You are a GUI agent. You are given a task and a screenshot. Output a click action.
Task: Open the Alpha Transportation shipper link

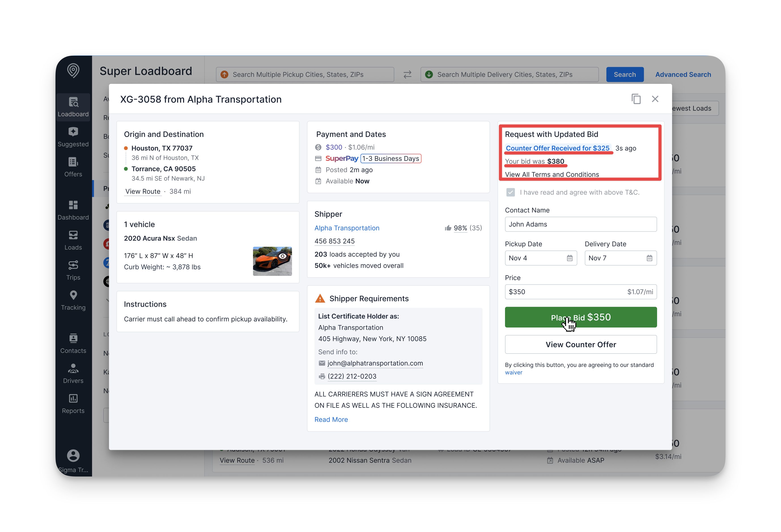coord(347,228)
